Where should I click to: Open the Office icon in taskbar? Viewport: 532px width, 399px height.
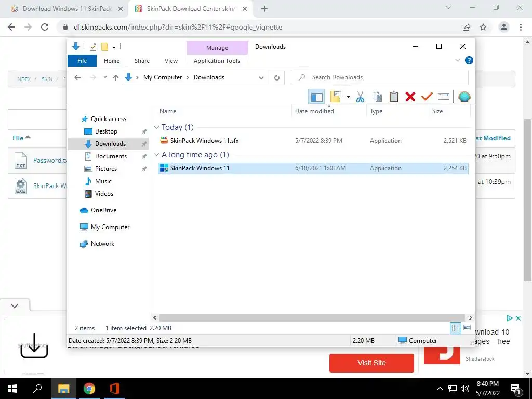(x=115, y=389)
